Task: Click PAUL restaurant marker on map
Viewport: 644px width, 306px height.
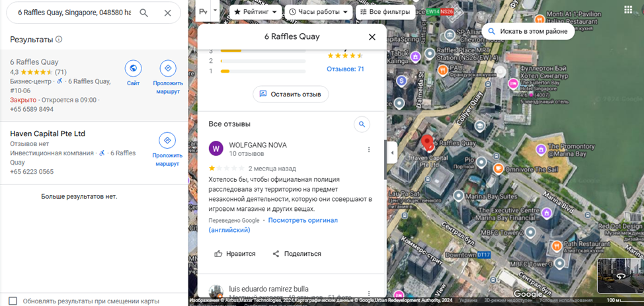Action: tap(442, 70)
